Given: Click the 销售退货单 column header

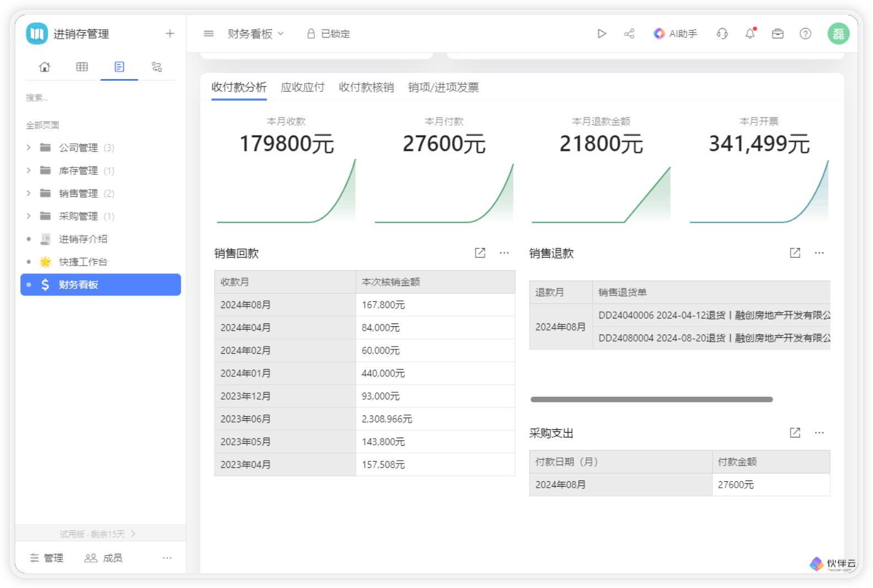Looking at the screenshot, I should click(711, 292).
